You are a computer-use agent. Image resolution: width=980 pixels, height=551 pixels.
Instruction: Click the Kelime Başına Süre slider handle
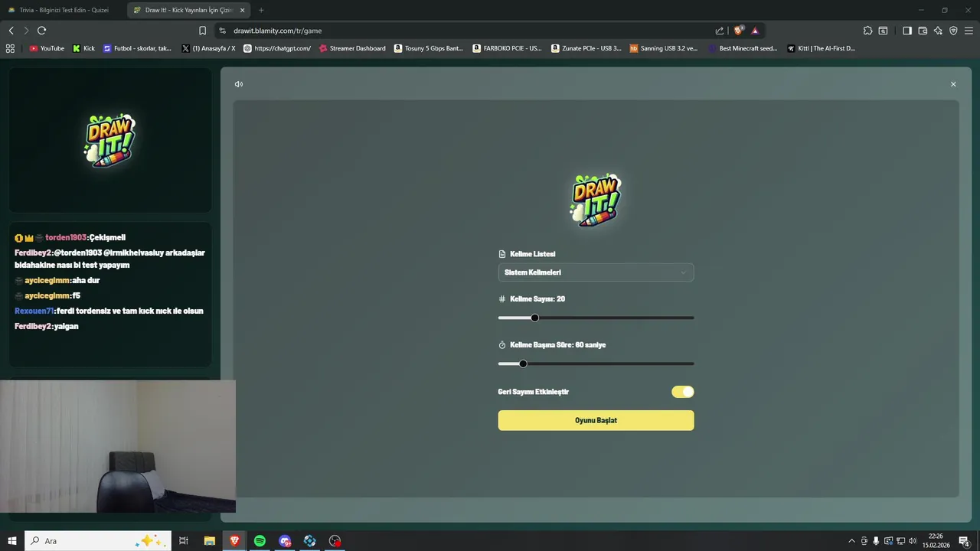(x=523, y=364)
